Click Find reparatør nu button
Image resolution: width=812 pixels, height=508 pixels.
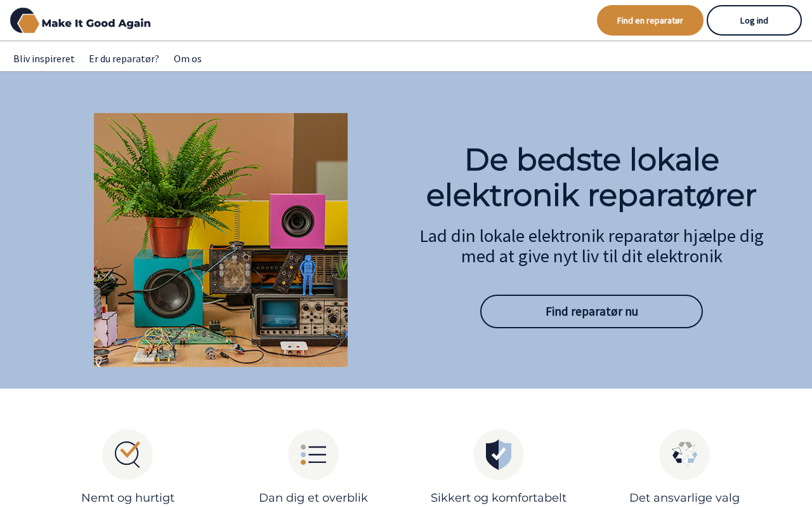click(x=591, y=311)
